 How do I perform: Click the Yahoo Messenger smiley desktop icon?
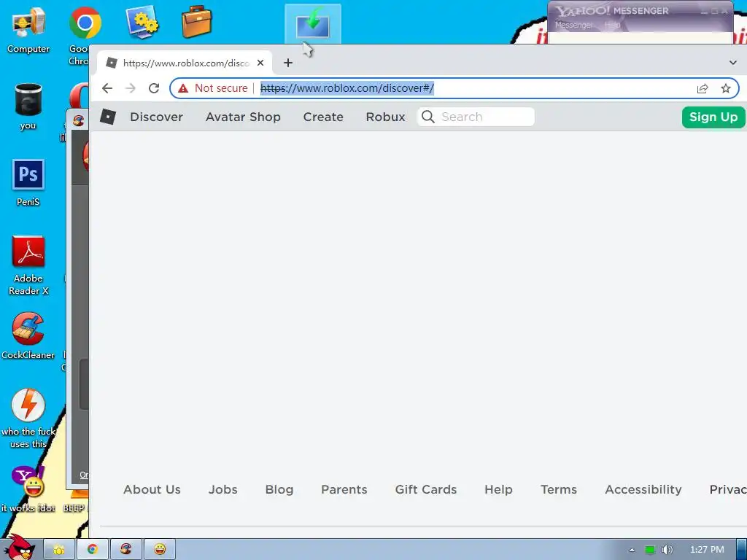(x=28, y=482)
